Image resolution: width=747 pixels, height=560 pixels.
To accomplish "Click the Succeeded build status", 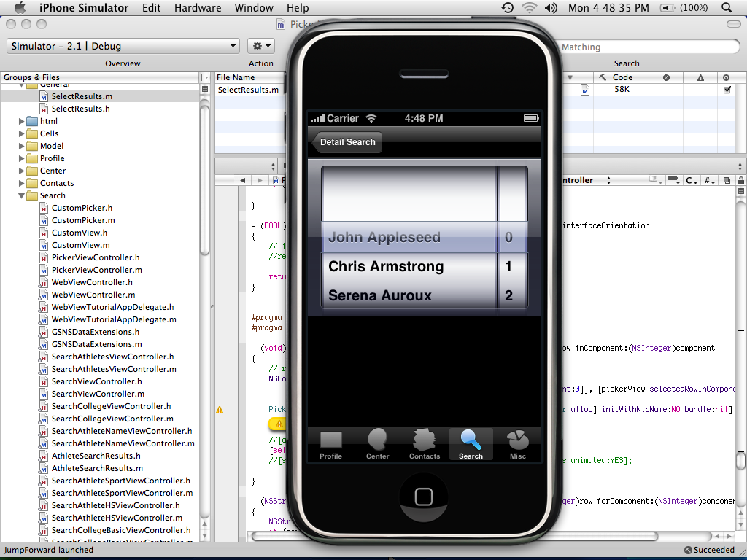I will click(709, 550).
